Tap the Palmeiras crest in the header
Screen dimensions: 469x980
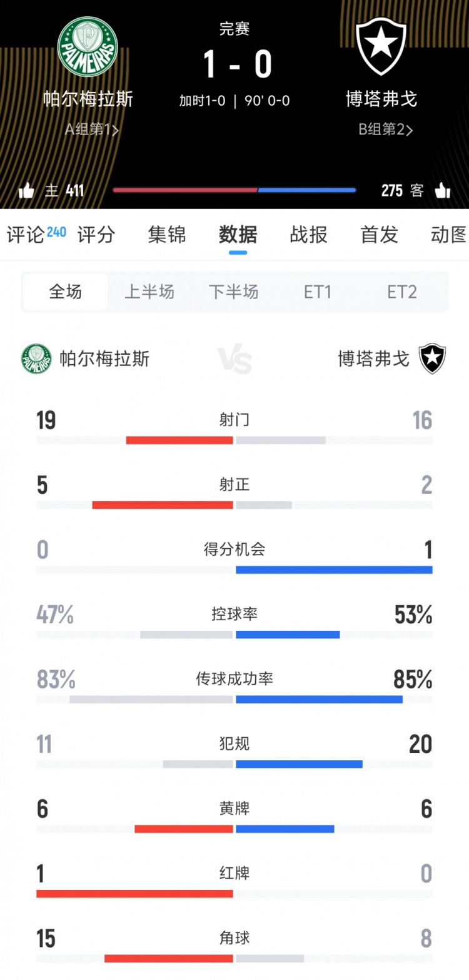click(88, 47)
